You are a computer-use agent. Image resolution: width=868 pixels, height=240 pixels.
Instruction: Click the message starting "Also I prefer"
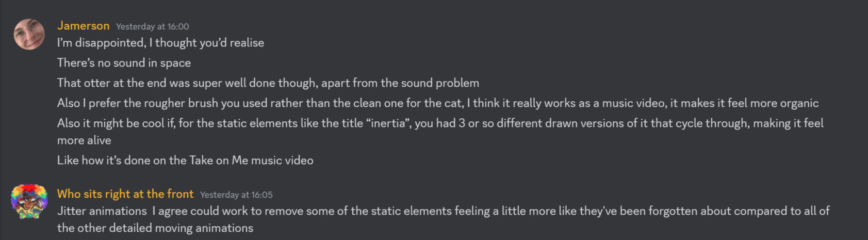pos(437,103)
